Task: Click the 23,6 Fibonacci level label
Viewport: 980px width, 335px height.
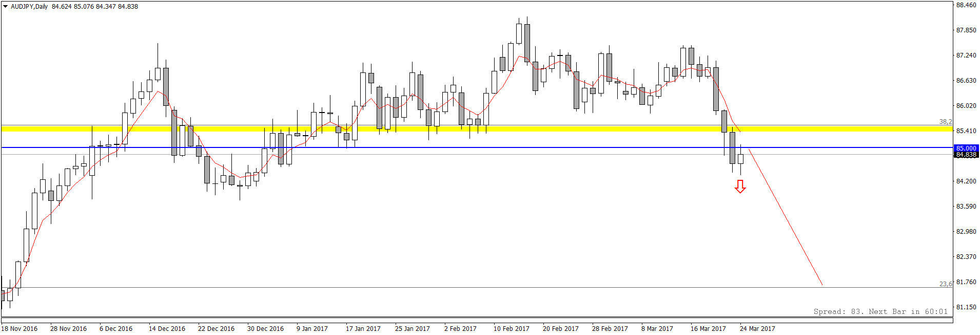Action: pyautogui.click(x=946, y=284)
